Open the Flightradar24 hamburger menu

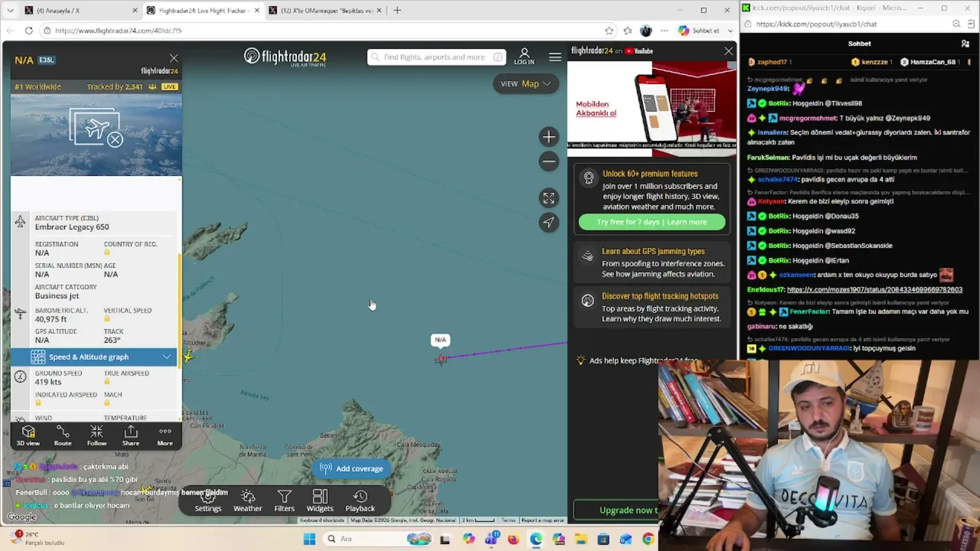[x=555, y=57]
